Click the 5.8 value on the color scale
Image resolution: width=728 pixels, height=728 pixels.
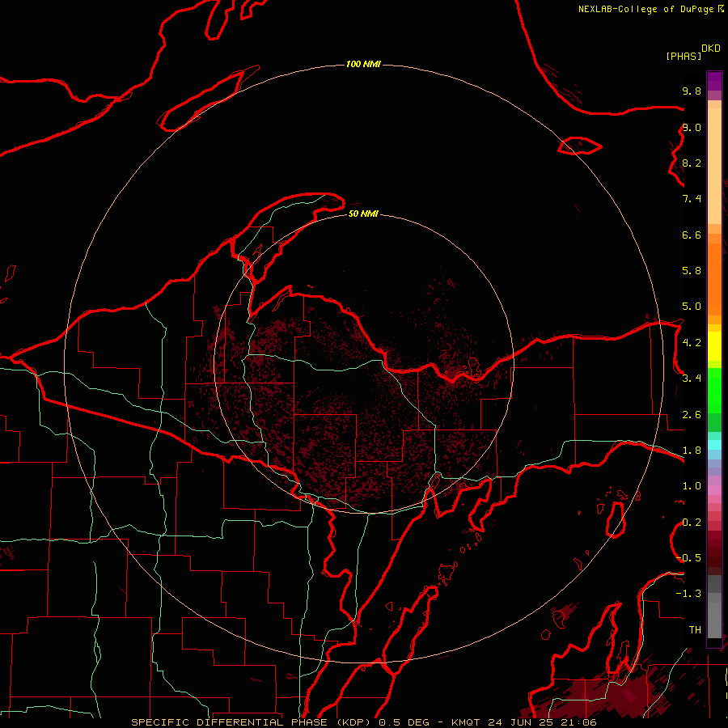(692, 271)
